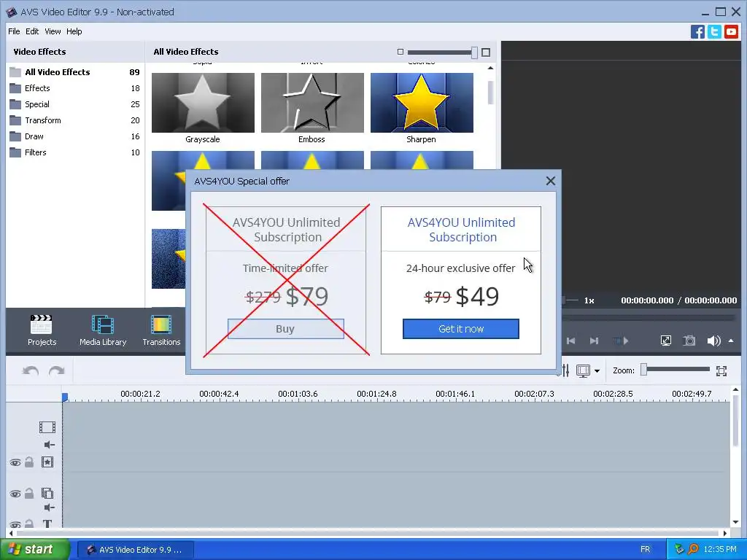
Task: Toggle visibility of video effects track
Action: coord(15,462)
